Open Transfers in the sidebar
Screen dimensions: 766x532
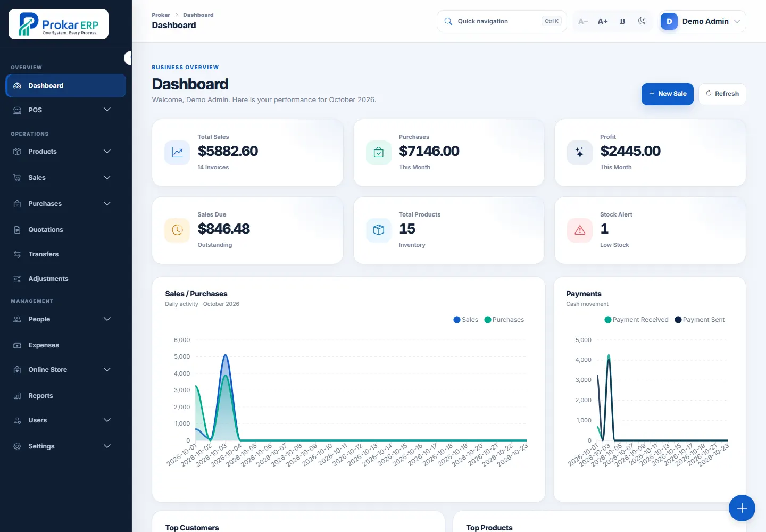point(66,254)
